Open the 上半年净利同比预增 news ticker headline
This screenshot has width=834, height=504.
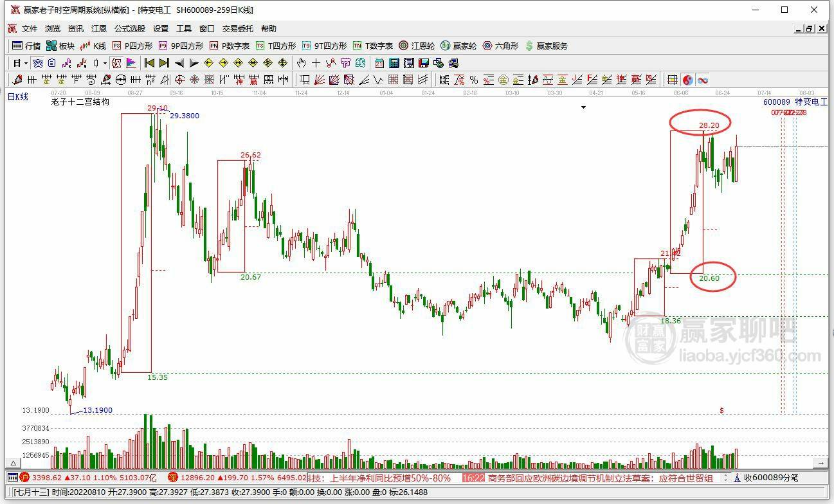pyautogui.click(x=390, y=478)
